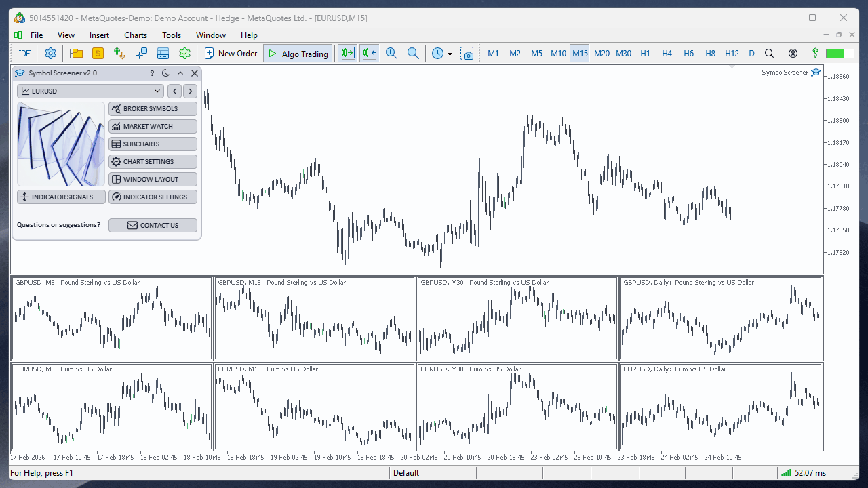Select the Zoom Out magnifier icon
The width and height of the screenshot is (868, 488).
[414, 53]
